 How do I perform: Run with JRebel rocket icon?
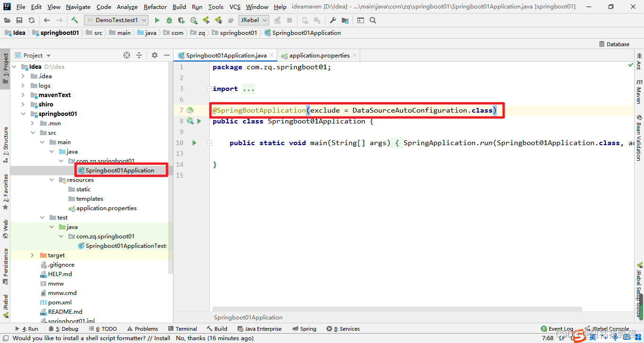click(206, 20)
